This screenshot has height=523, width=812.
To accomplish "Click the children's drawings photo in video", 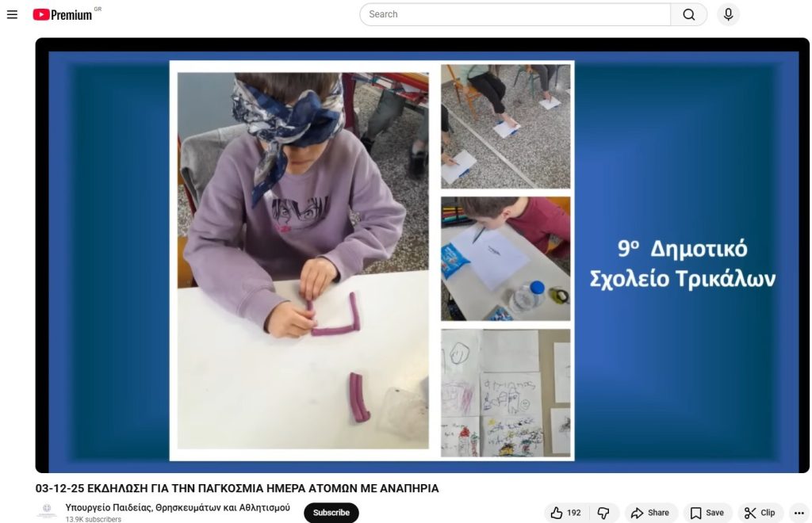I will click(x=505, y=393).
